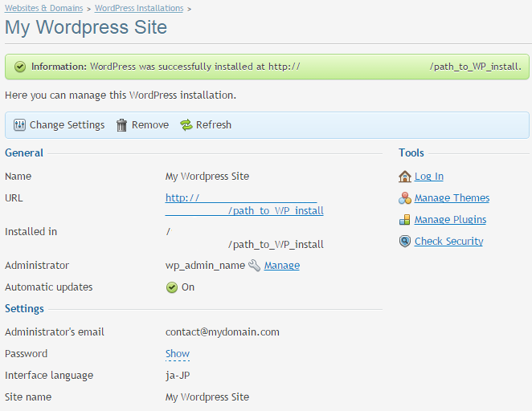This screenshot has width=532, height=411.
Task: Go to WordPress Installations breadcrumb
Action: (139, 8)
